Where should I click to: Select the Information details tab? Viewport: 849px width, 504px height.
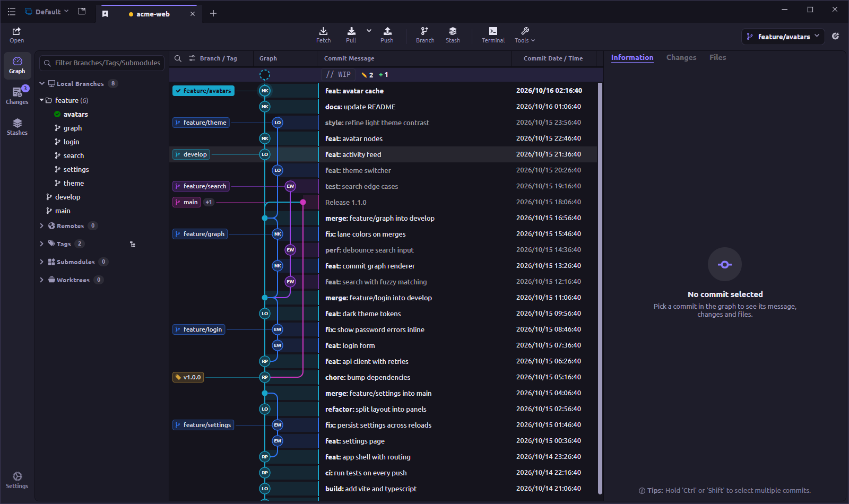coord(632,57)
